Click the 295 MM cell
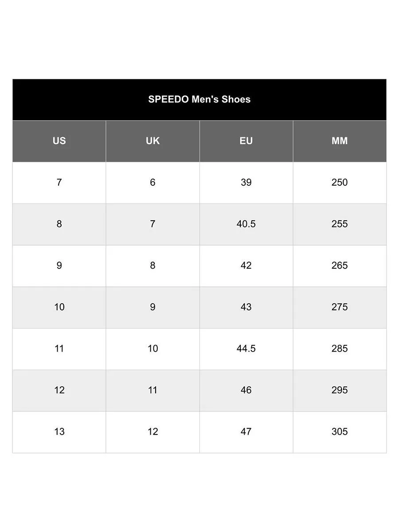 pyautogui.click(x=340, y=390)
